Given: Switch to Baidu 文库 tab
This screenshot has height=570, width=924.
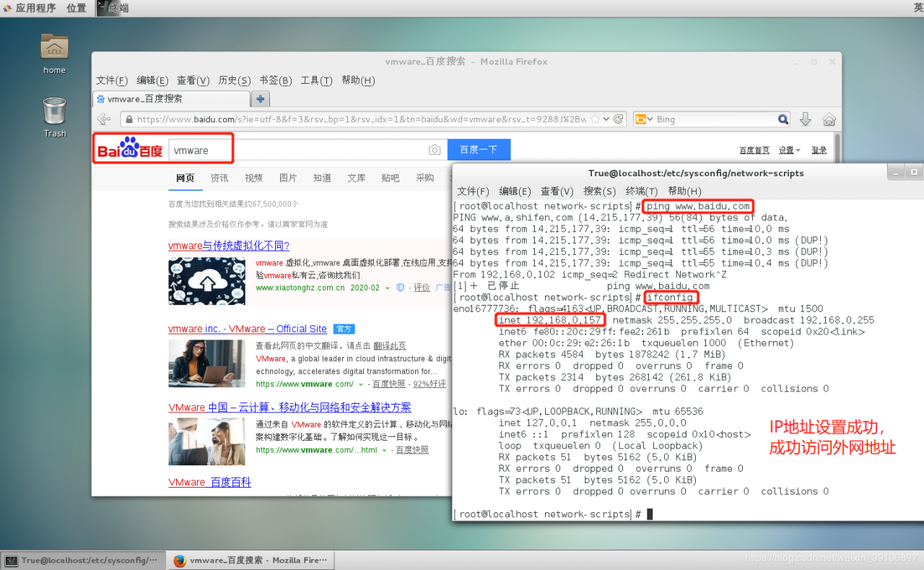Looking at the screenshot, I should coord(357,178).
